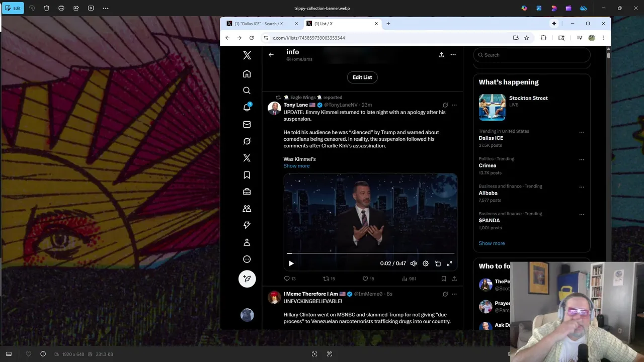The image size is (644, 362).
Task: Open more menu on Tony Lane's post
Action: coord(454,105)
